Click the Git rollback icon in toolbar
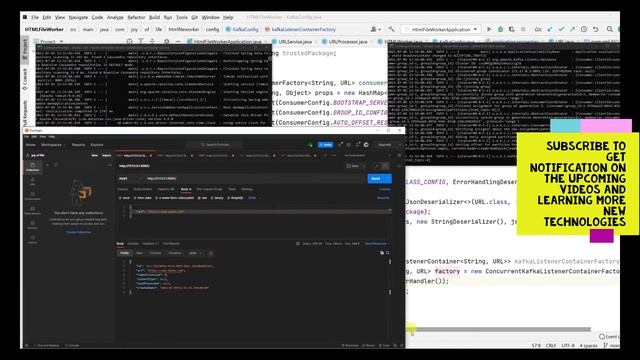Screen dimensions: 640x360 (596, 29)
